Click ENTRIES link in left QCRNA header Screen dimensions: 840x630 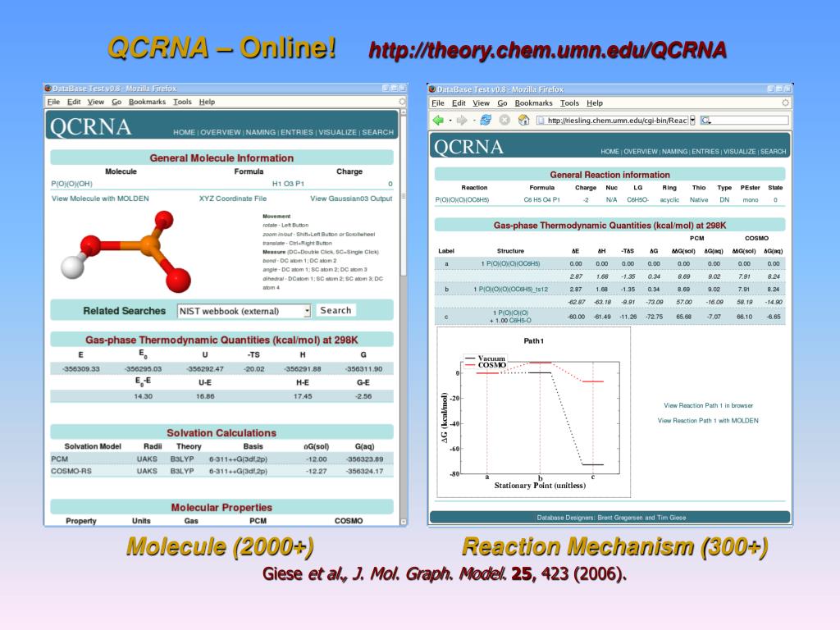297,132
